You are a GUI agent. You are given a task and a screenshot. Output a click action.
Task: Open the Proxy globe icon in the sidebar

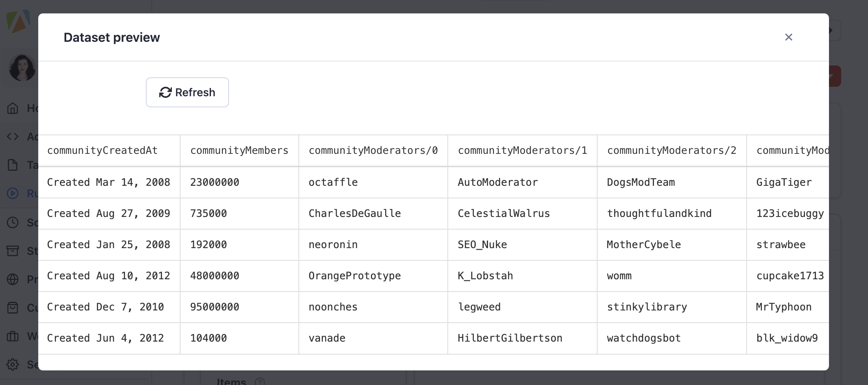(x=13, y=279)
